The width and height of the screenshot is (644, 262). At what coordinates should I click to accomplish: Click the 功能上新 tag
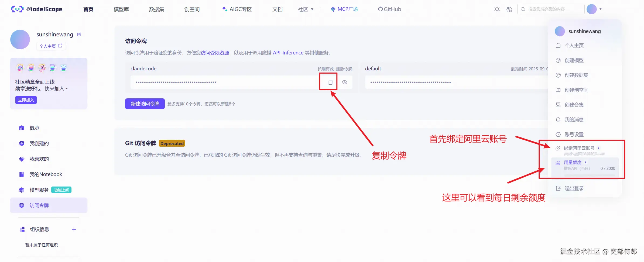point(61,190)
